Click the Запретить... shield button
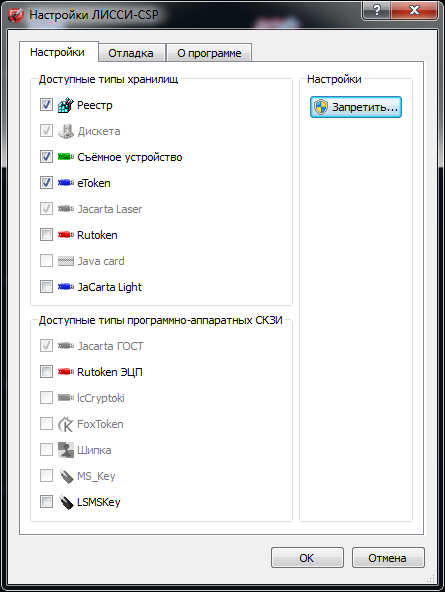Screen dimensions: 445x592 [356, 107]
